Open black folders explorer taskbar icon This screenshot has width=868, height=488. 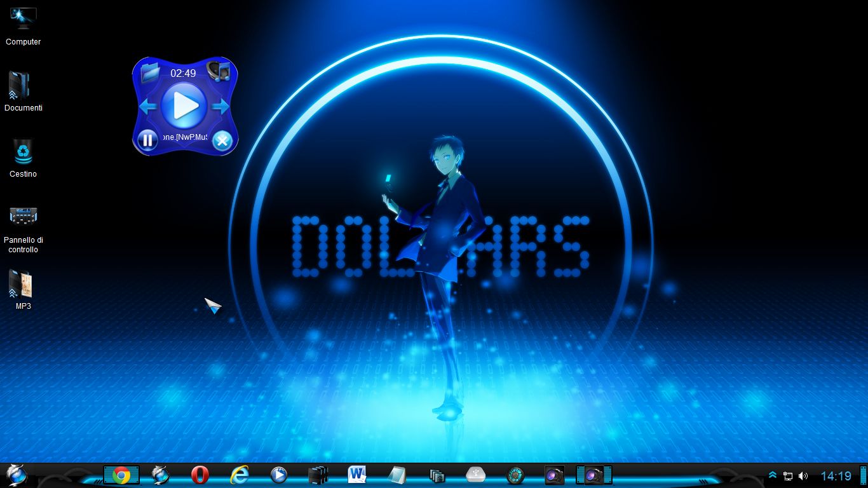coord(318,475)
